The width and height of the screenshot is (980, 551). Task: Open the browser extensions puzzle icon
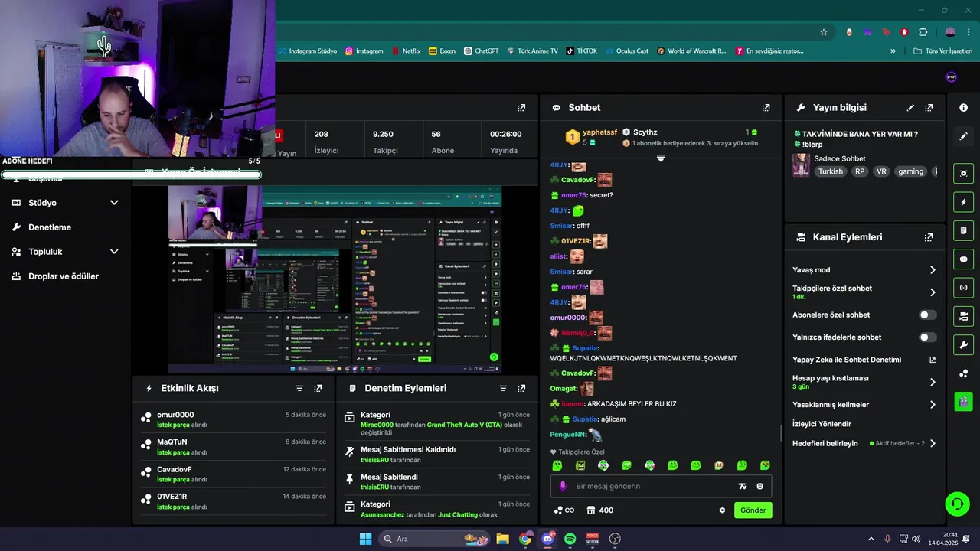(923, 32)
